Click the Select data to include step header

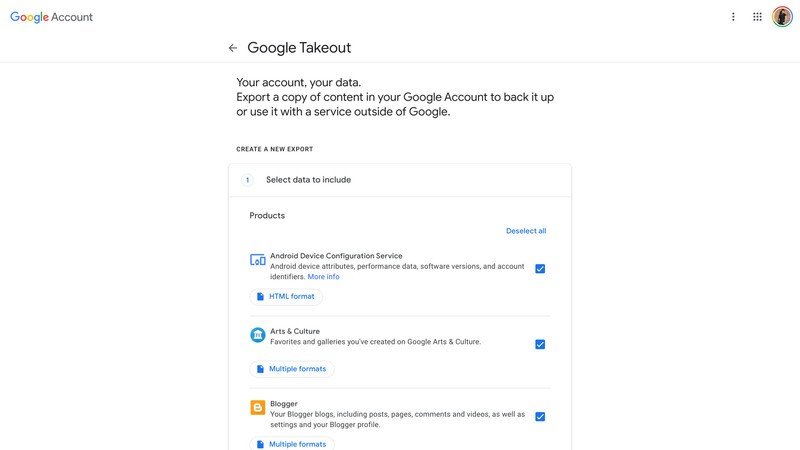tap(400, 180)
